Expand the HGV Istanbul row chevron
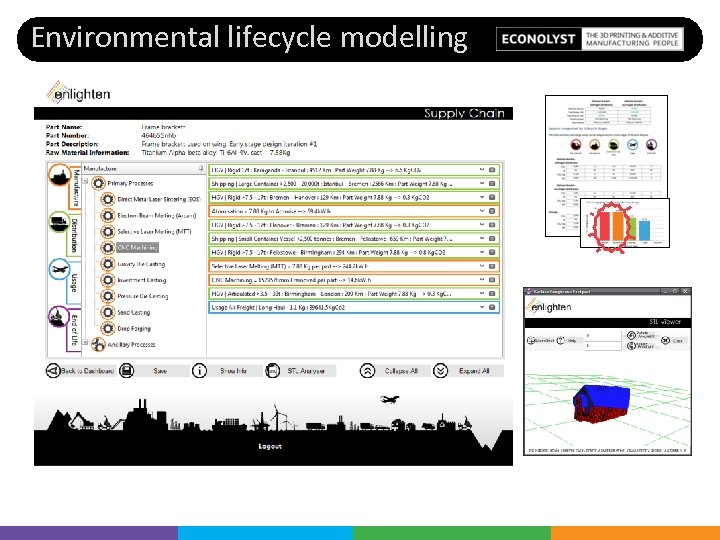Screen dimensions: 720x540 [482, 170]
